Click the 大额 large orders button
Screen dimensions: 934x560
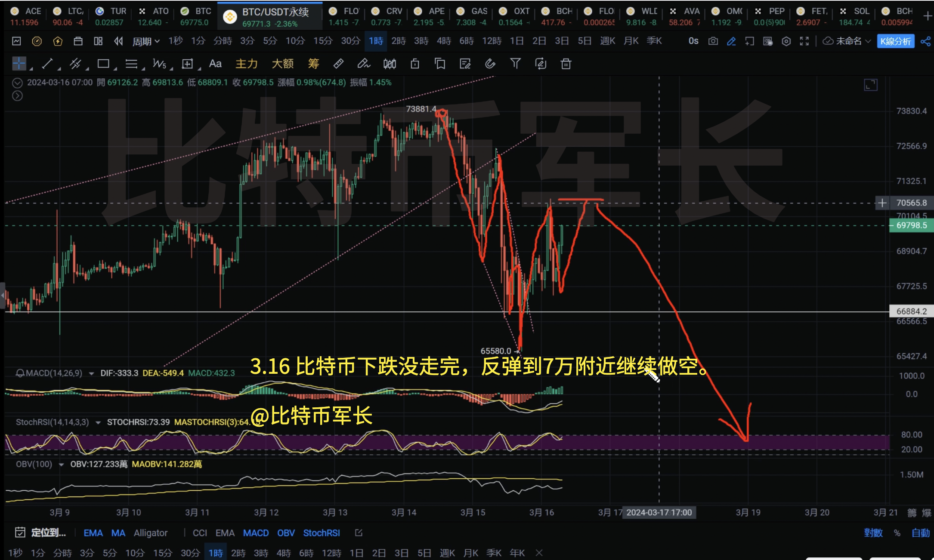[x=282, y=64]
